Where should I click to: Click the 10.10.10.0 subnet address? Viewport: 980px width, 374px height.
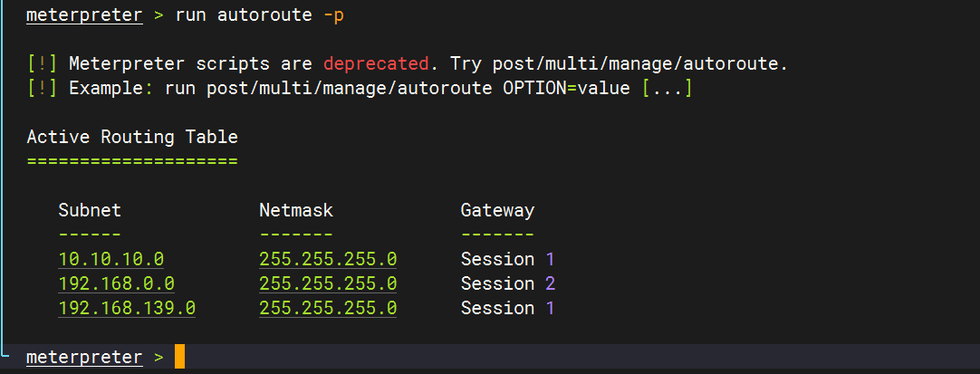111,259
